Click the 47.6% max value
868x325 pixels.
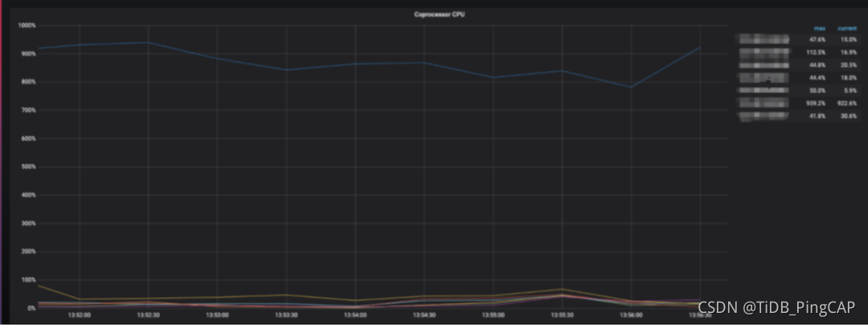point(817,40)
